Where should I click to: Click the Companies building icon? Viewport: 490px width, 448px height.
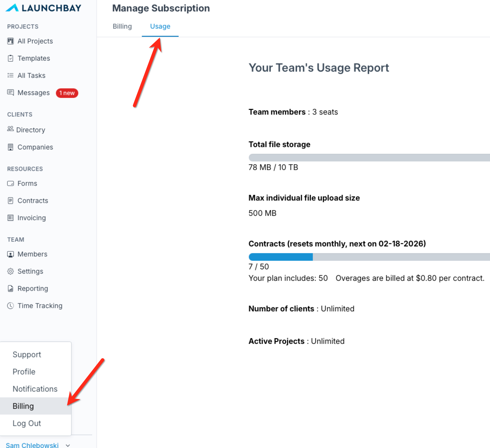pos(11,147)
